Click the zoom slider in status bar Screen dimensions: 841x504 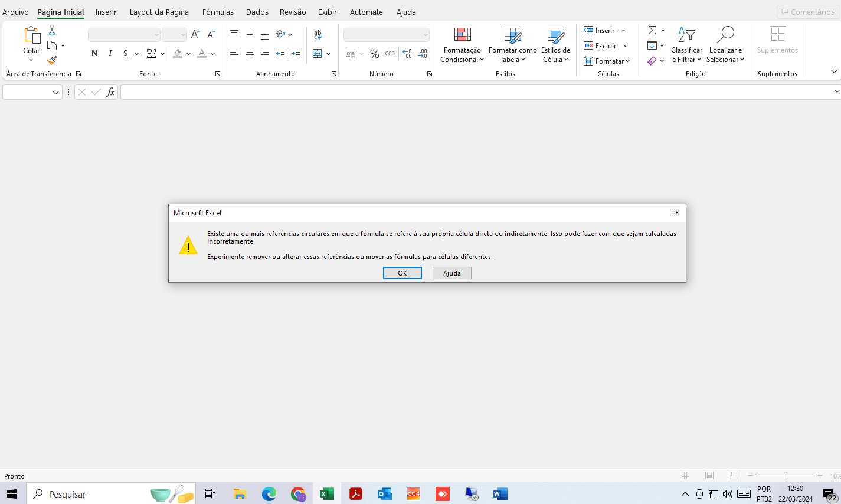point(786,476)
